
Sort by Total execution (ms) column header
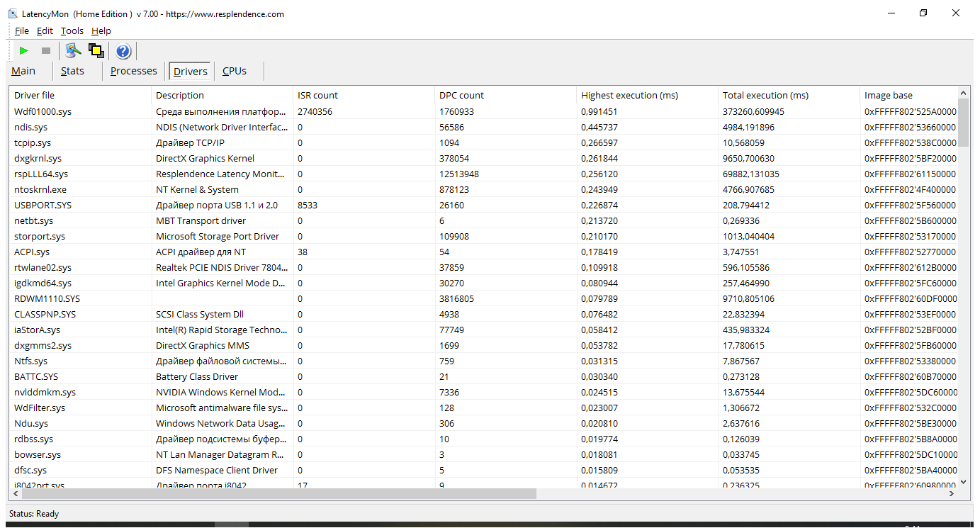789,95
